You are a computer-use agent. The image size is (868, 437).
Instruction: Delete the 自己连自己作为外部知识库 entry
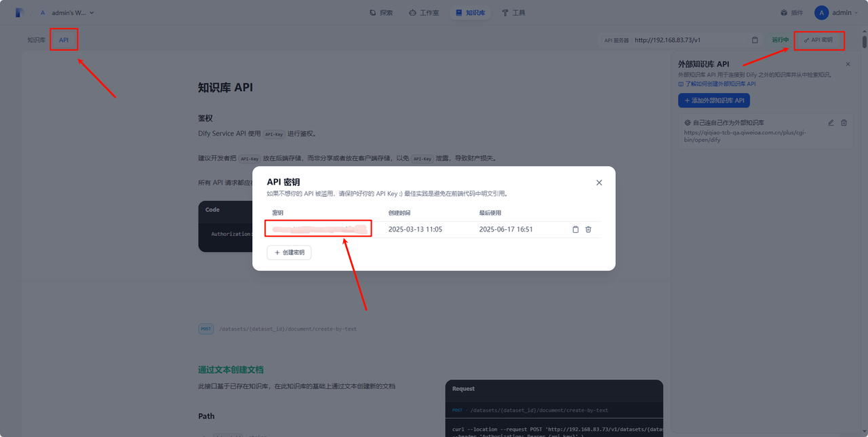coord(844,123)
